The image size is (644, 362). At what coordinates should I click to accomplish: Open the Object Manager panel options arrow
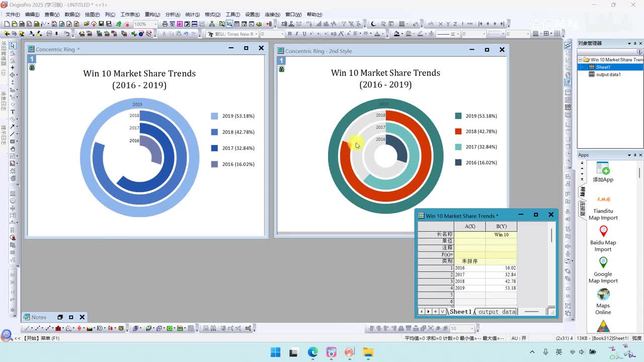click(x=629, y=43)
